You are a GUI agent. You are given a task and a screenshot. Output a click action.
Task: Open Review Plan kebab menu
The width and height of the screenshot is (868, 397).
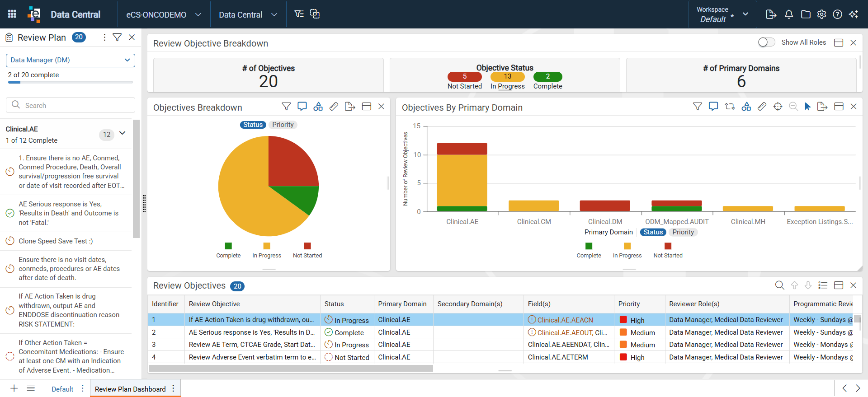tap(104, 37)
